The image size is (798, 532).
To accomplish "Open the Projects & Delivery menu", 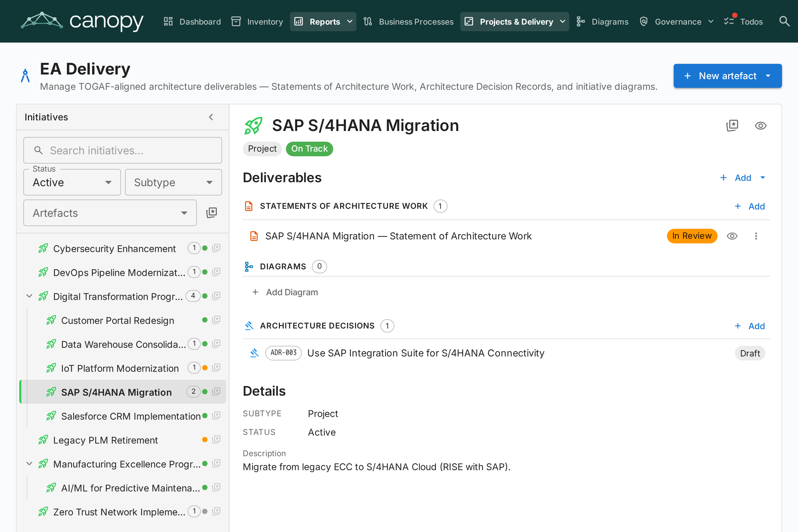I will click(514, 22).
